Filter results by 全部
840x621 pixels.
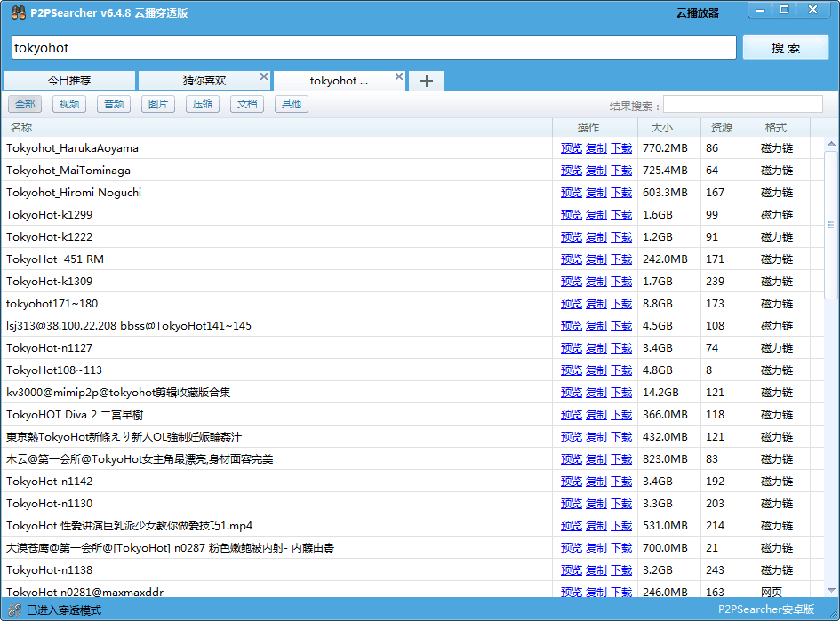(x=25, y=104)
